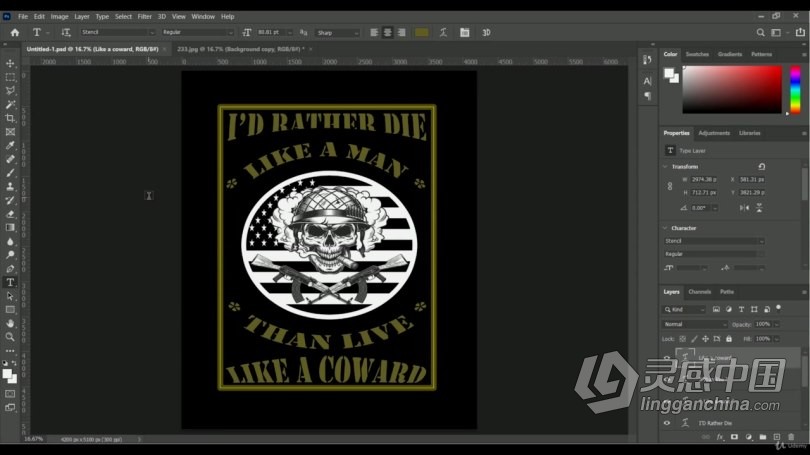Toggle lock all padlock icon
The width and height of the screenshot is (810, 455).
[728, 339]
